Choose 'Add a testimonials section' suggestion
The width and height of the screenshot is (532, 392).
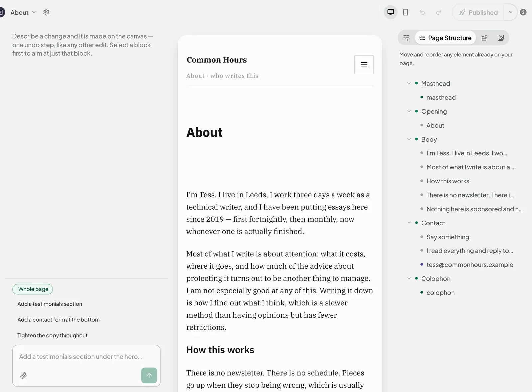pyautogui.click(x=50, y=304)
